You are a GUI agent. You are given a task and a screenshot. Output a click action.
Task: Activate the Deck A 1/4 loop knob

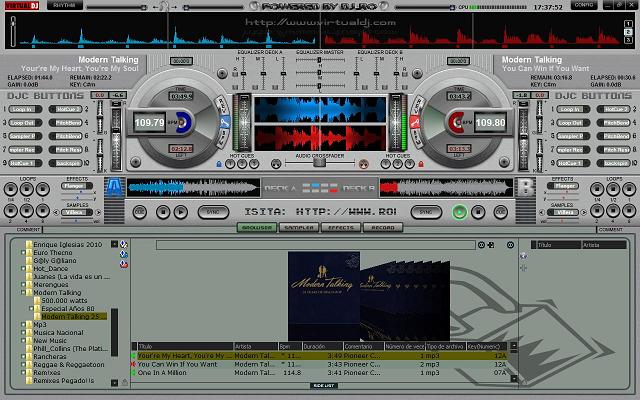click(11, 189)
